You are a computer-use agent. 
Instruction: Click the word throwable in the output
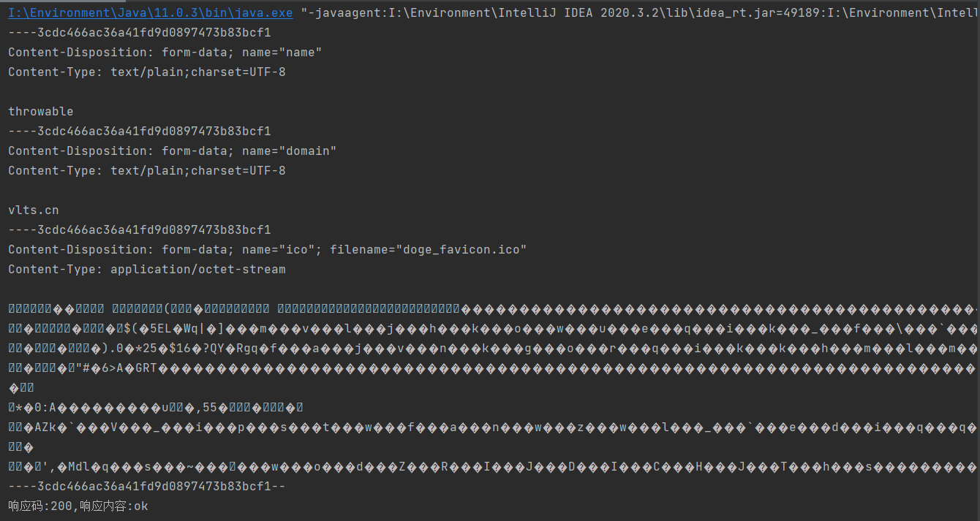[41, 112]
